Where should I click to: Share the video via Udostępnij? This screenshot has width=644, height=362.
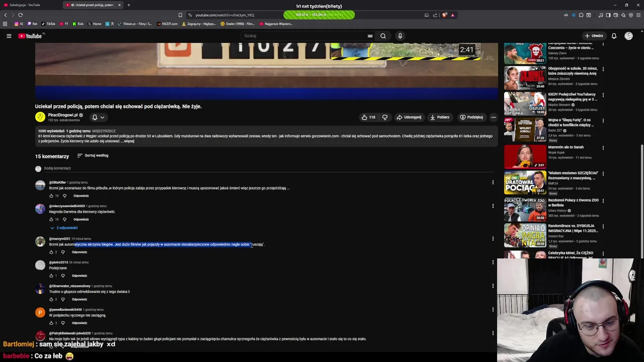(x=409, y=117)
